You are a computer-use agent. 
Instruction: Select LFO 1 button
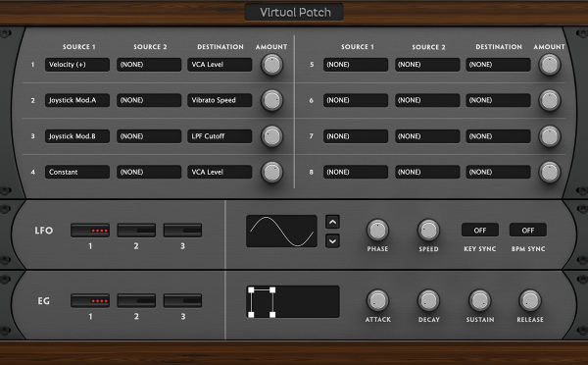[90, 231]
